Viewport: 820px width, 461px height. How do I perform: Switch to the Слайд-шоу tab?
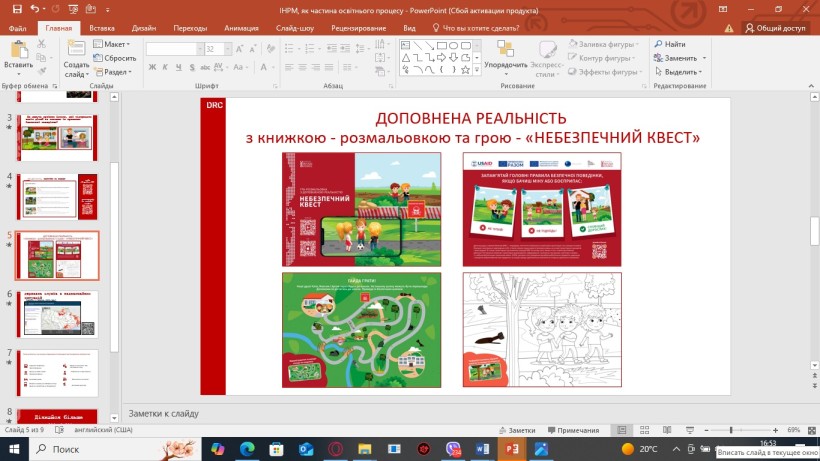(295, 28)
